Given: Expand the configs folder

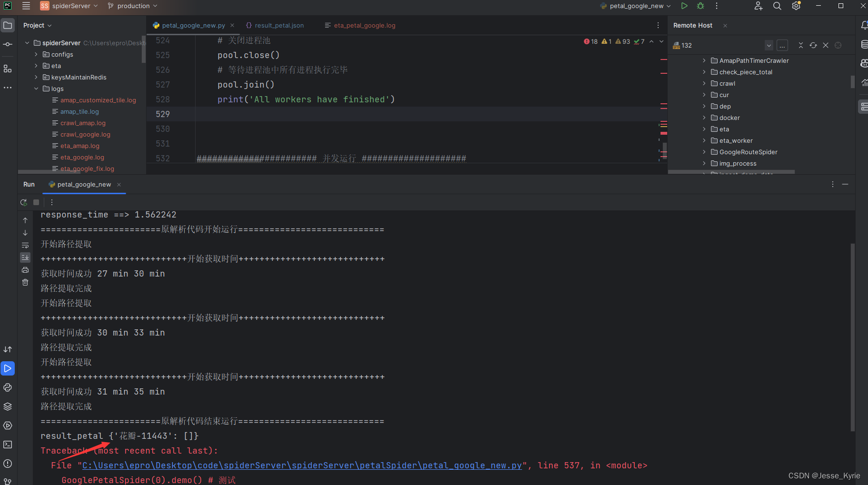Looking at the screenshot, I should (36, 54).
